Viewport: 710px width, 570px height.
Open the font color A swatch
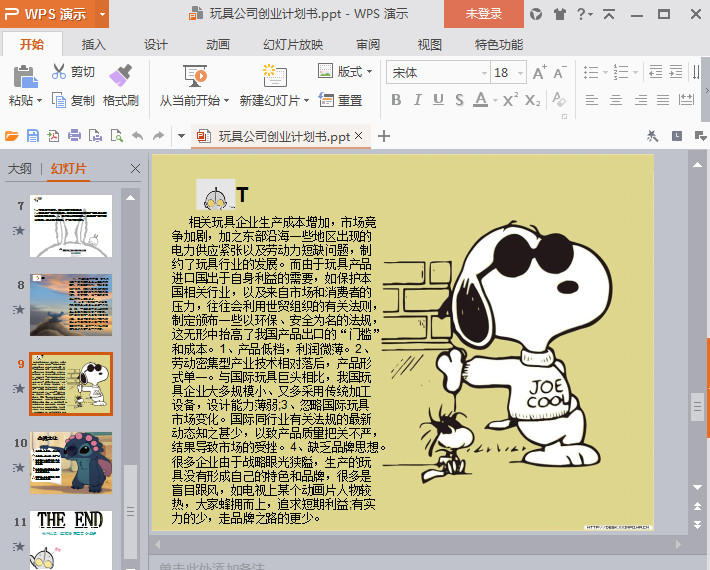(481, 100)
